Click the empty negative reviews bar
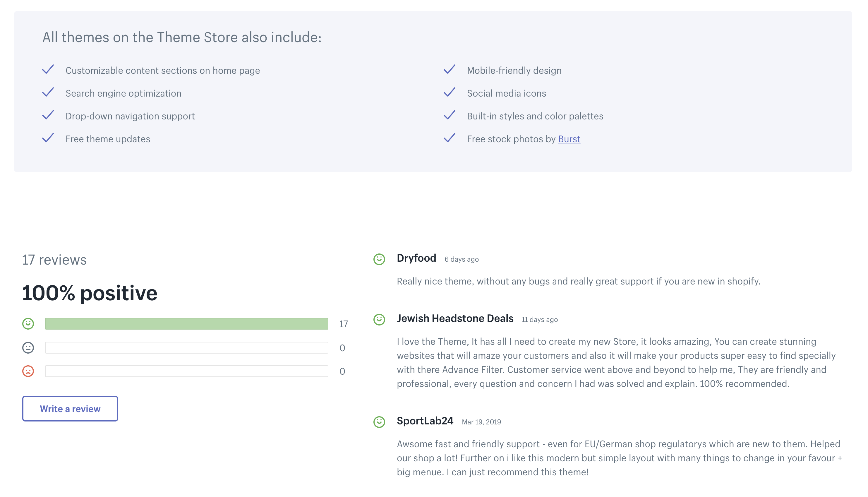This screenshot has width=868, height=497. (186, 371)
